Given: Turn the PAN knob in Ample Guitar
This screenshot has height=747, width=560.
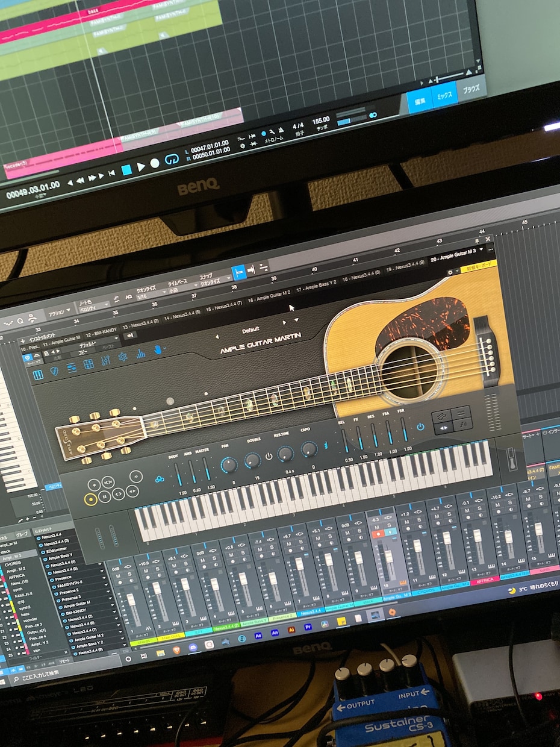Looking at the screenshot, I should 229,464.
